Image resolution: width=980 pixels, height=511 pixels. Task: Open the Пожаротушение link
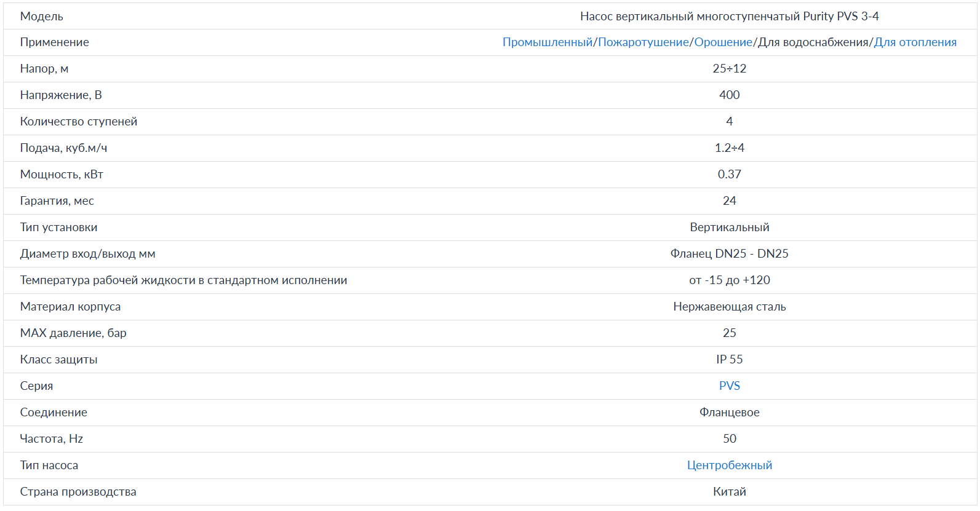click(643, 42)
